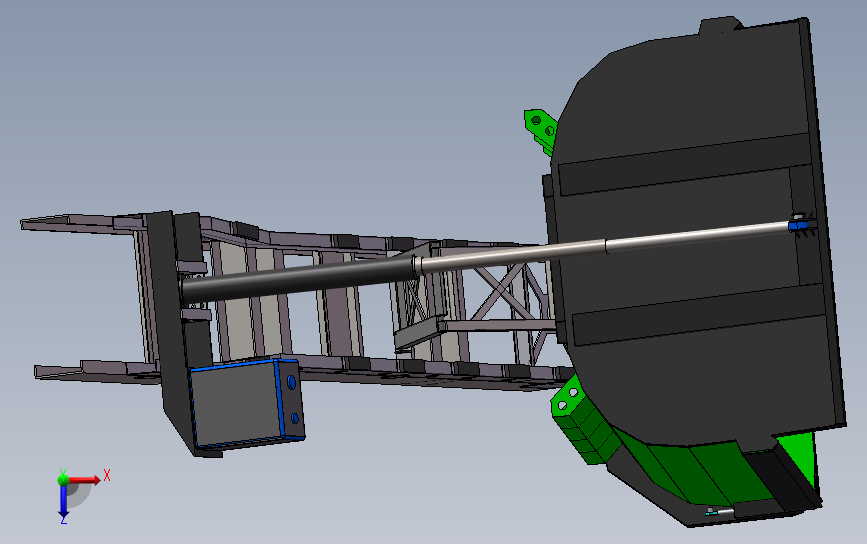Select the dark hydraulic cylinder barrel
The height and width of the screenshot is (544, 867).
click(299, 278)
